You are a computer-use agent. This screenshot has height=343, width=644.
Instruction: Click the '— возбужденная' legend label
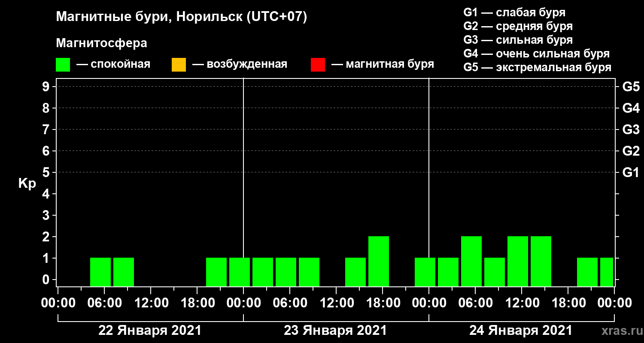tap(240, 65)
